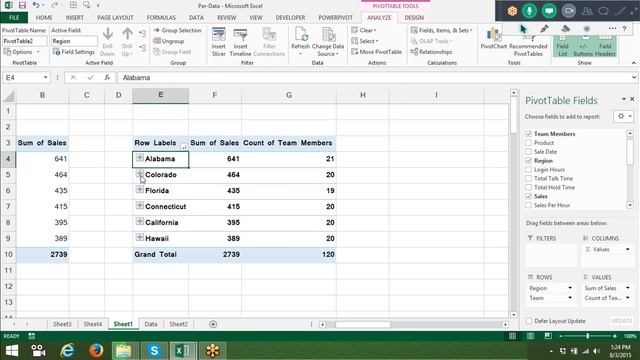Open the Insert Timeline tool
Image resolution: width=640 pixels, height=360 pixels.
[240, 42]
